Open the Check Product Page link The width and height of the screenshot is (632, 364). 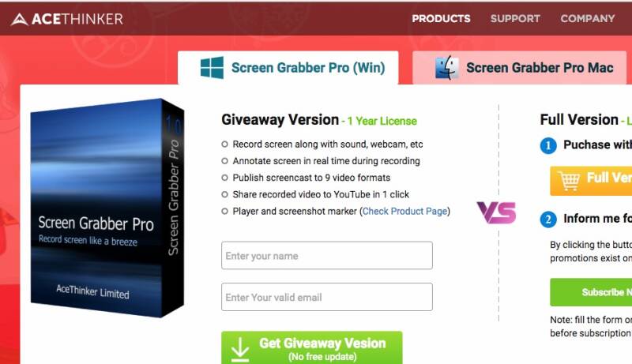pyautogui.click(x=404, y=211)
